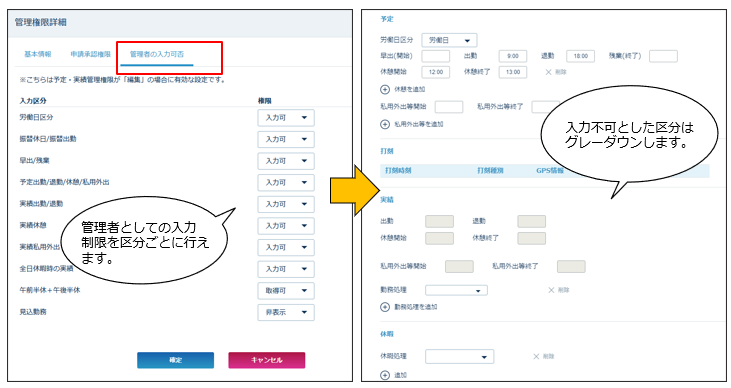Image resolution: width=731 pixels, height=388 pixels.
Task: Click the 見込勤務 row label
Action: (x=33, y=312)
